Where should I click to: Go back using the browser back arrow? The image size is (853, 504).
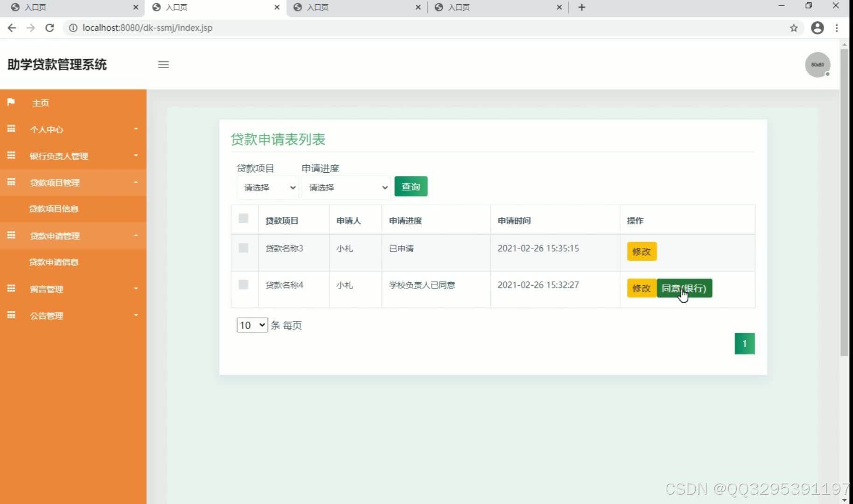click(12, 28)
